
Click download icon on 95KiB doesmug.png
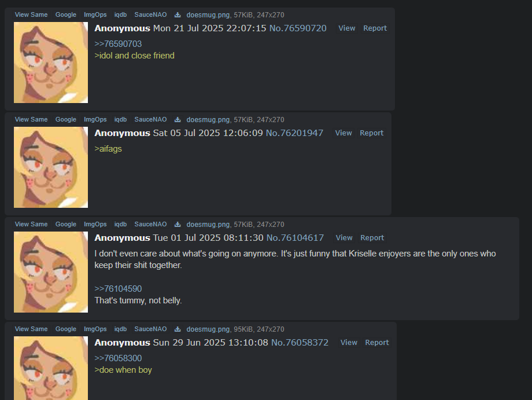[178, 329]
